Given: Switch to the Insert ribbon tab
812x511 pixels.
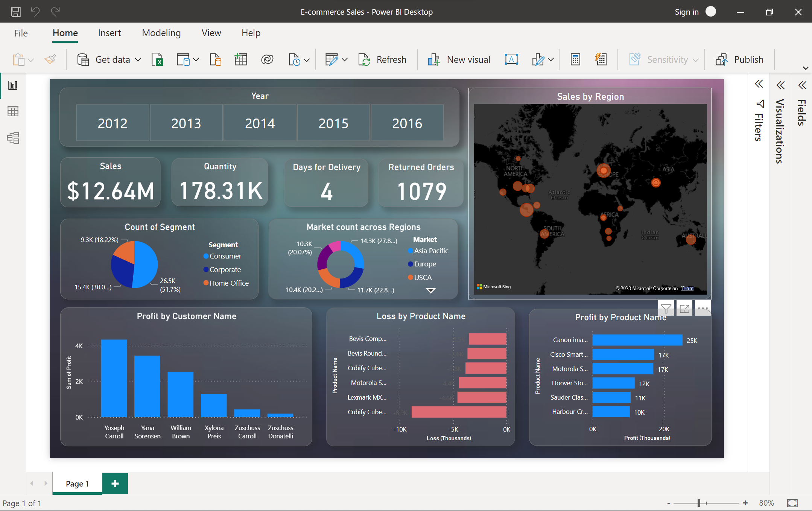Looking at the screenshot, I should click(109, 33).
